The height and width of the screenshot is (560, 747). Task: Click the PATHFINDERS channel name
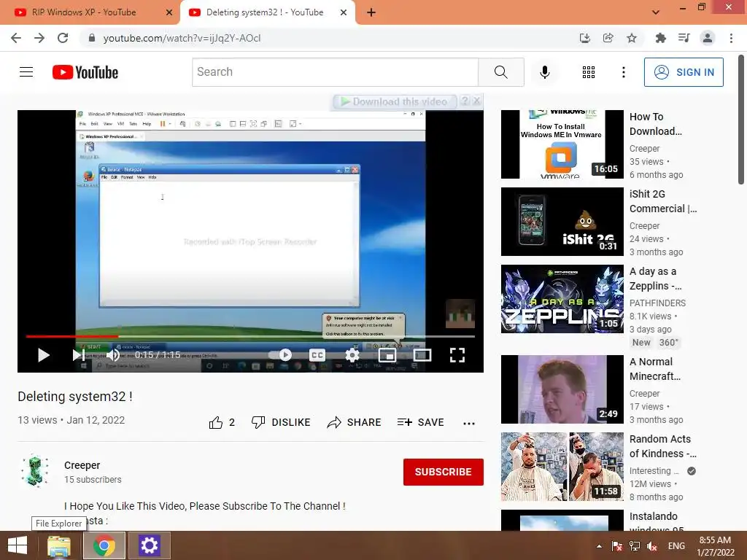[x=657, y=303]
